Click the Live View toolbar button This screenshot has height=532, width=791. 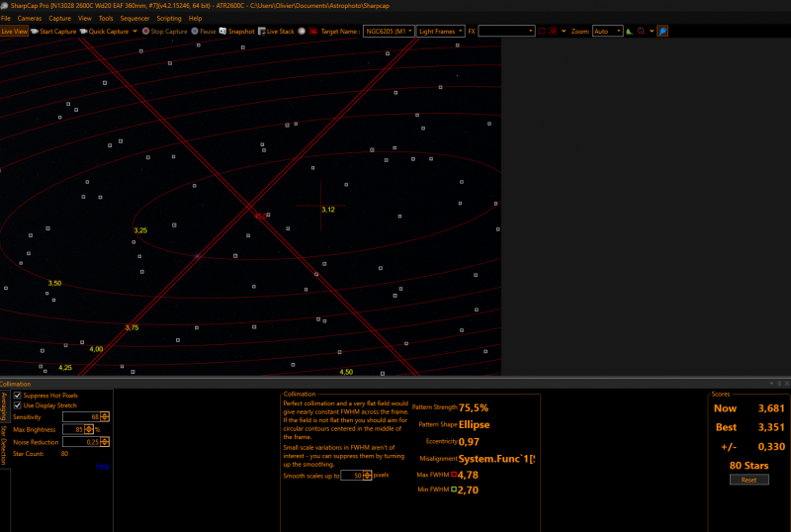(14, 32)
